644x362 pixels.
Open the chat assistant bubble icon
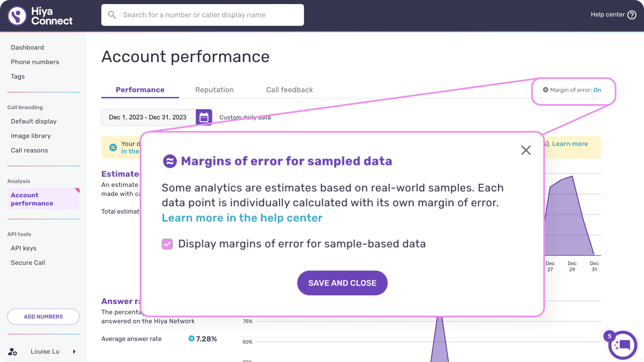(622, 345)
